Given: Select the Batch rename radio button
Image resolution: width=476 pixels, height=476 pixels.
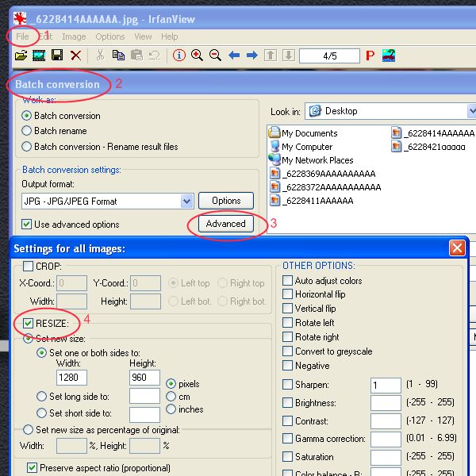Looking at the screenshot, I should tap(27, 131).
